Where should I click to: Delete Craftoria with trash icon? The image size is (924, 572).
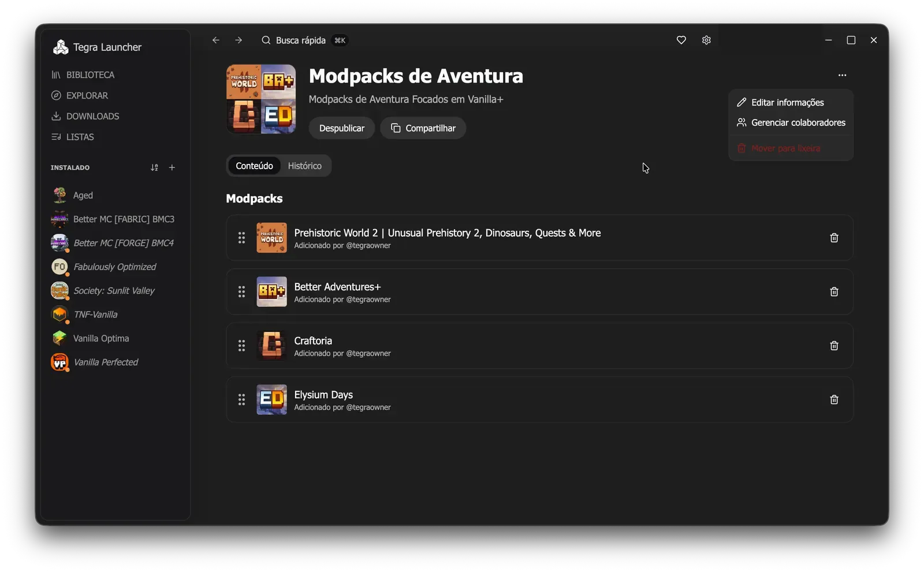click(x=834, y=346)
